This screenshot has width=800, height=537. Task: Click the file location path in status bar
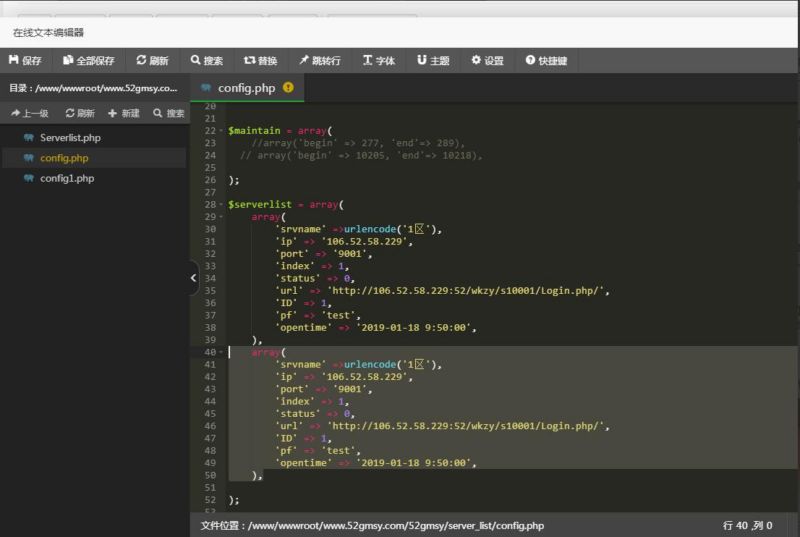coord(372,526)
